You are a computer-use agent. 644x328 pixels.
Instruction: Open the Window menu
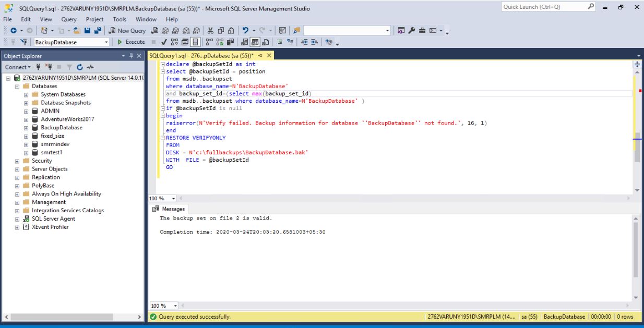click(x=146, y=19)
